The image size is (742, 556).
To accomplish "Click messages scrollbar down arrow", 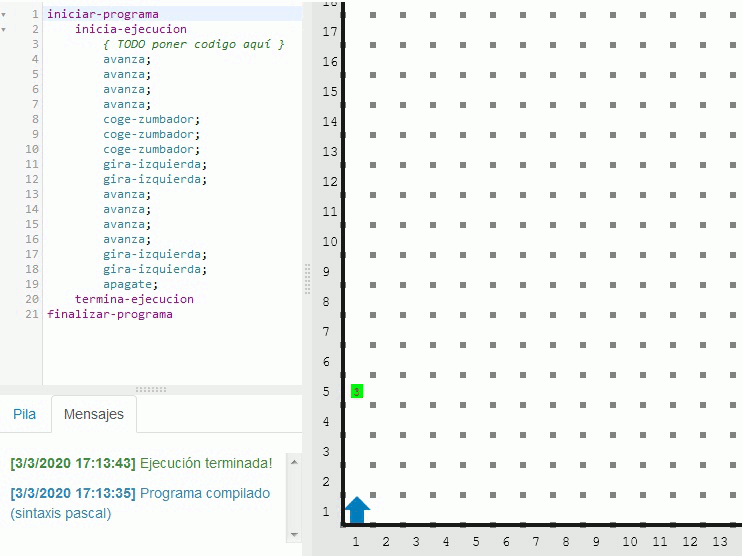I will coord(294,535).
